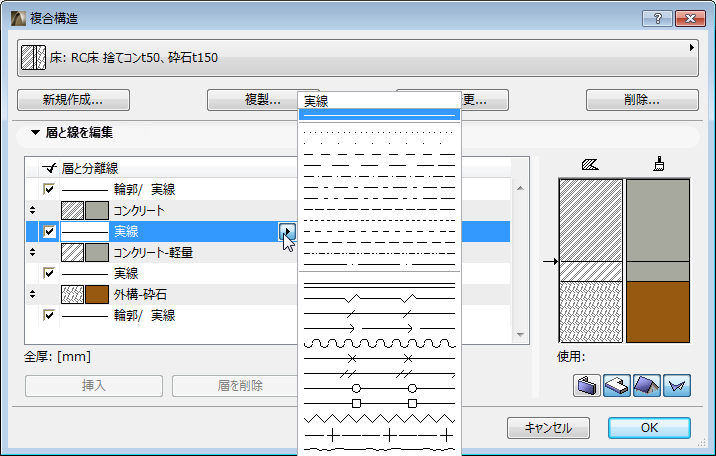The height and width of the screenshot is (456, 716).
Task: Click gray surface swatch in コンクリート row
Action: [97, 210]
